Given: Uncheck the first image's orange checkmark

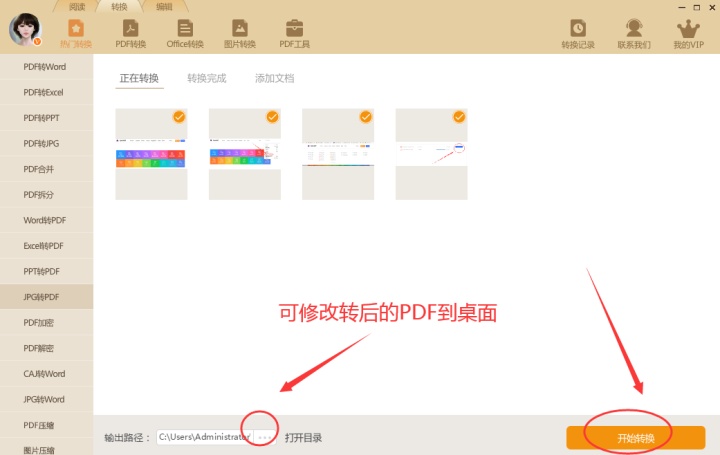Looking at the screenshot, I should click(x=179, y=117).
